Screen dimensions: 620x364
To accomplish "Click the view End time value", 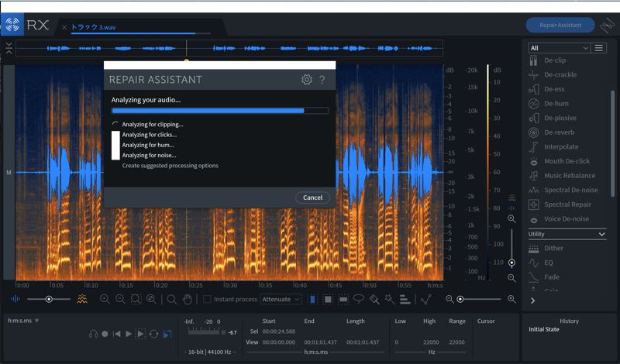I will point(322,342).
